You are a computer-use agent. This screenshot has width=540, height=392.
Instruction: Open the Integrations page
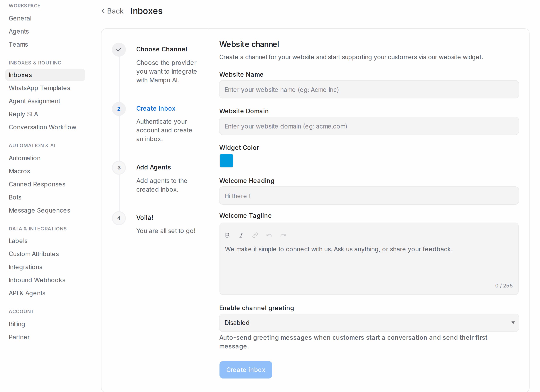point(25,267)
